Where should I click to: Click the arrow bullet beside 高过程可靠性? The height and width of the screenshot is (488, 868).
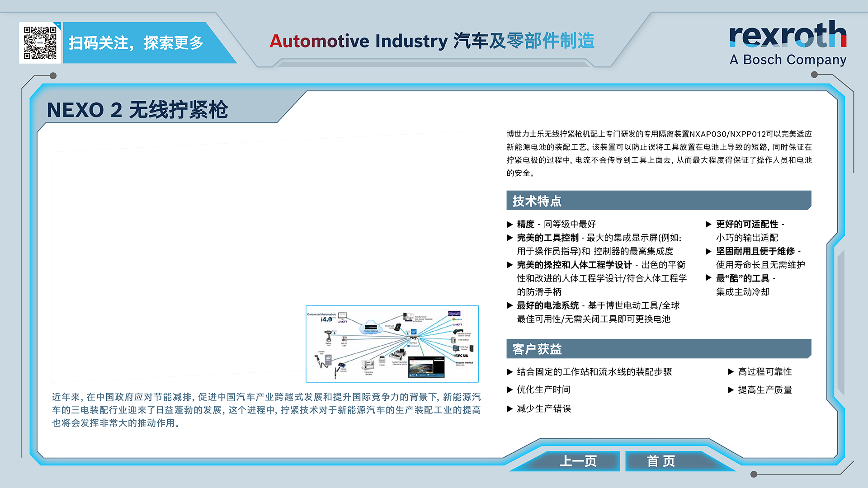tap(731, 372)
